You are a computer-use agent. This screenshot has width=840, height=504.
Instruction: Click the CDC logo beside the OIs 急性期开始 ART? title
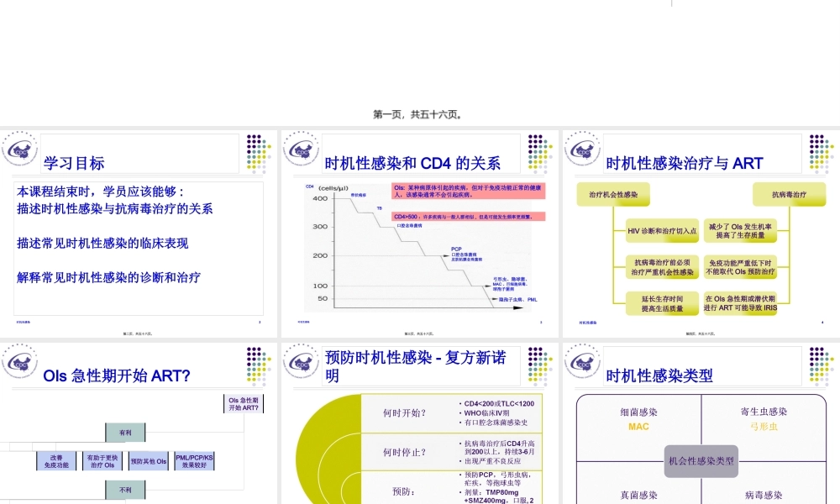point(20,362)
